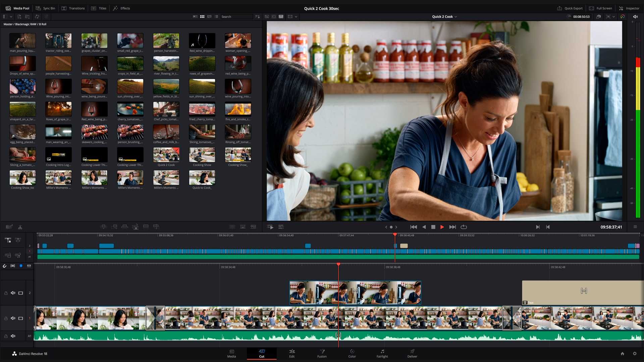
Task: Click the scissors split clip icon
Action: pos(20,227)
